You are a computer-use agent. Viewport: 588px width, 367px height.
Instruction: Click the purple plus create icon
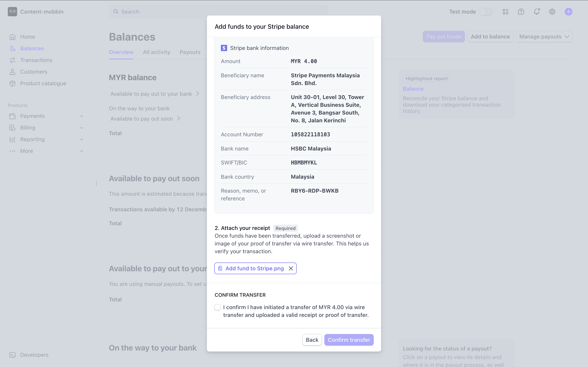[x=568, y=12]
